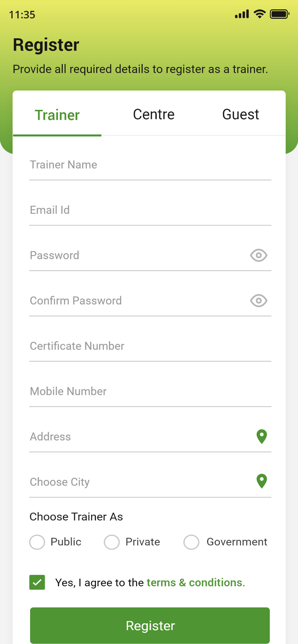The image size is (298, 644).
Task: Tap the battery icon in status bar
Action: pyautogui.click(x=279, y=14)
